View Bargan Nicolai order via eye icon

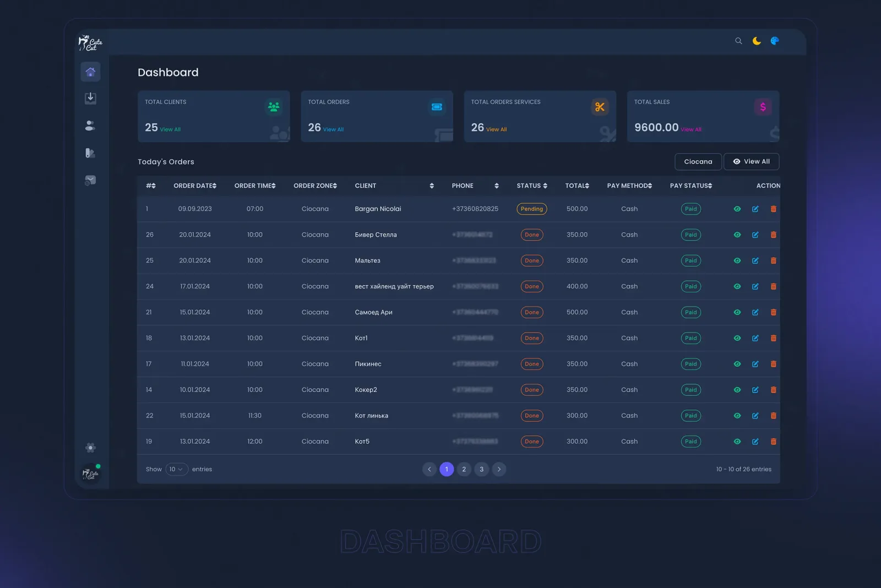(x=737, y=209)
